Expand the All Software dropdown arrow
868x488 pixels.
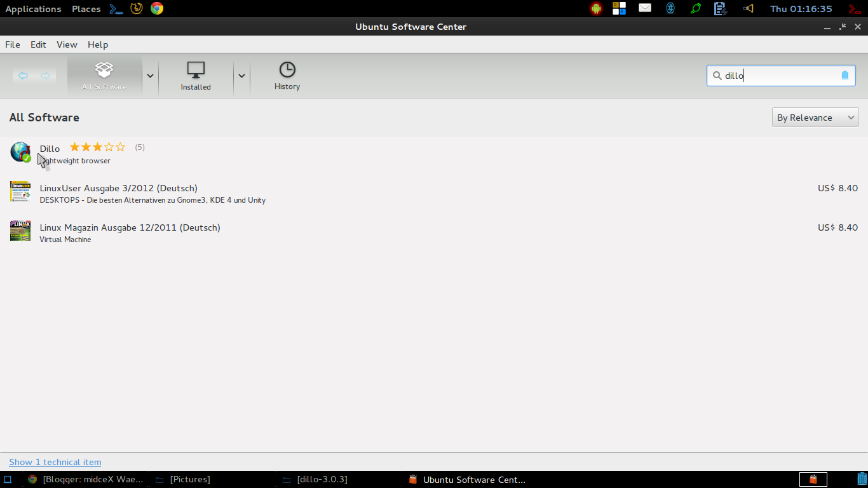pos(150,76)
